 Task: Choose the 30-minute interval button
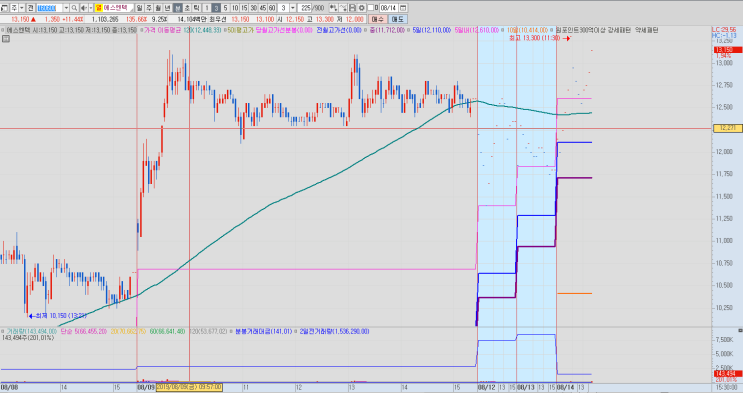click(254, 8)
